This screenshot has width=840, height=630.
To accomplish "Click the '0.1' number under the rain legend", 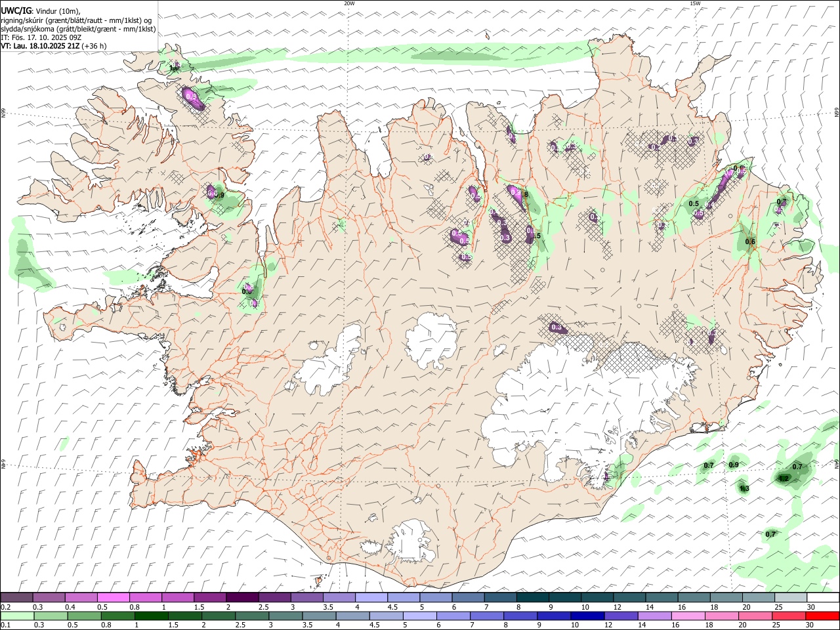I will click(5, 625).
